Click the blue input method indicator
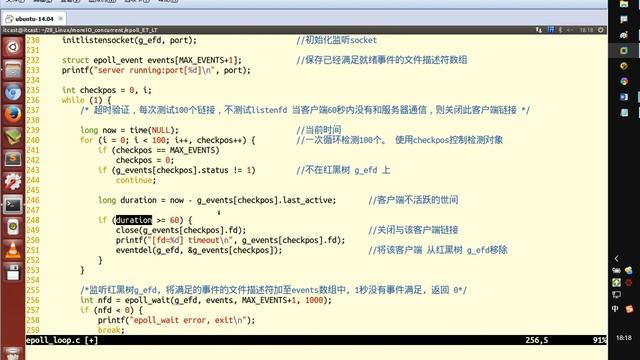640x360 pixels. [551, 30]
